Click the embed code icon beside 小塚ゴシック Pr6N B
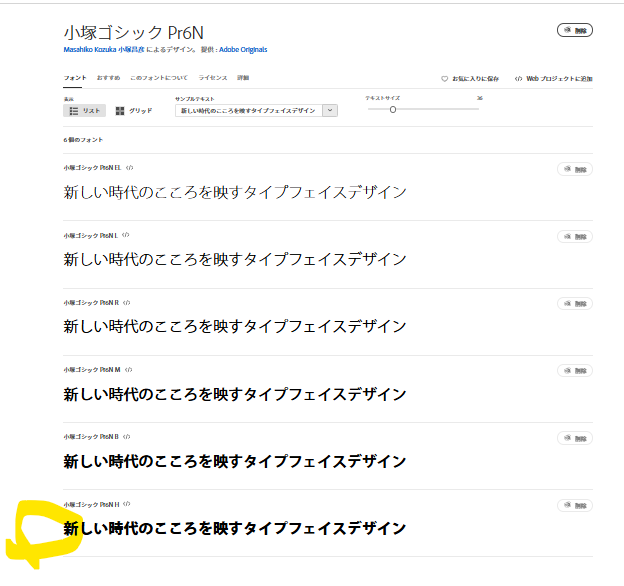This screenshot has width=624, height=586. (127, 437)
